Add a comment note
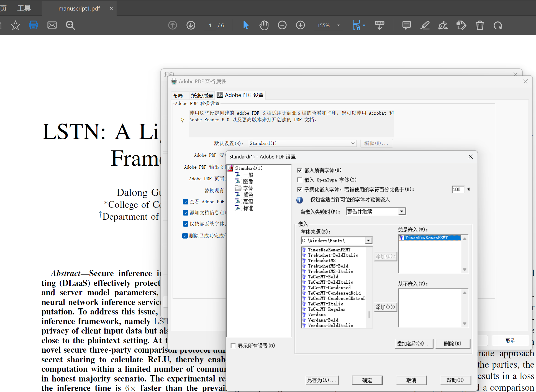Viewport: 536px width, 392px height. pyautogui.click(x=406, y=25)
